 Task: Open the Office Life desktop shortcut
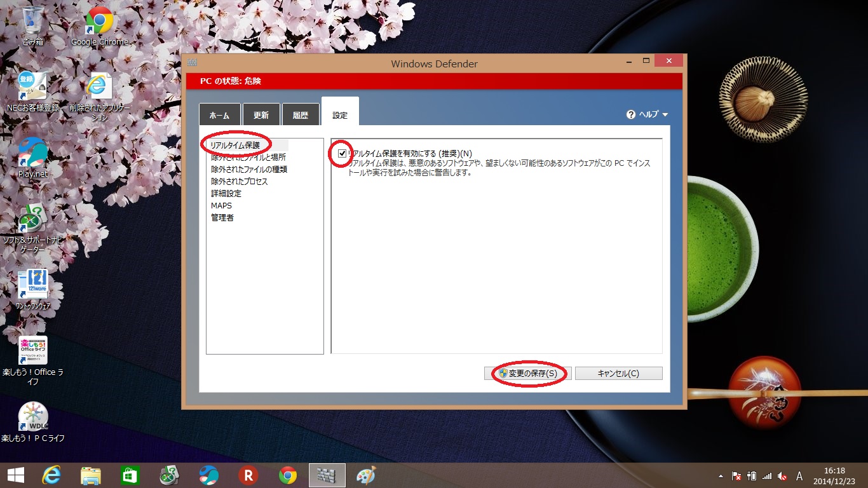[32, 361]
